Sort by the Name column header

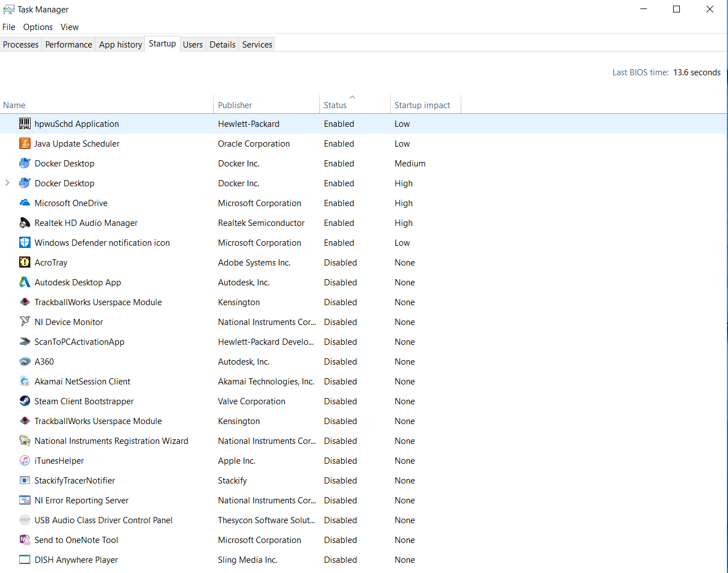[106, 105]
